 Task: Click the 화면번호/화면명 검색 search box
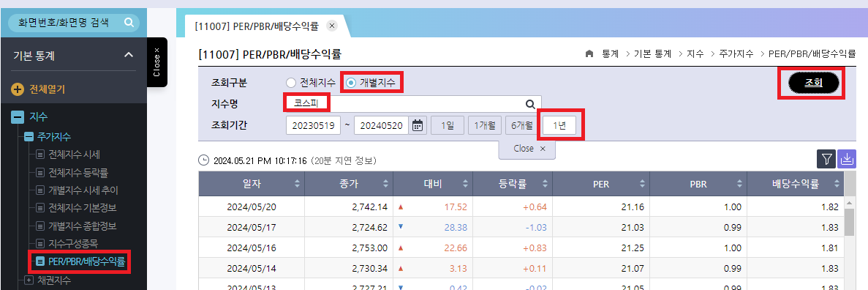[x=74, y=23]
